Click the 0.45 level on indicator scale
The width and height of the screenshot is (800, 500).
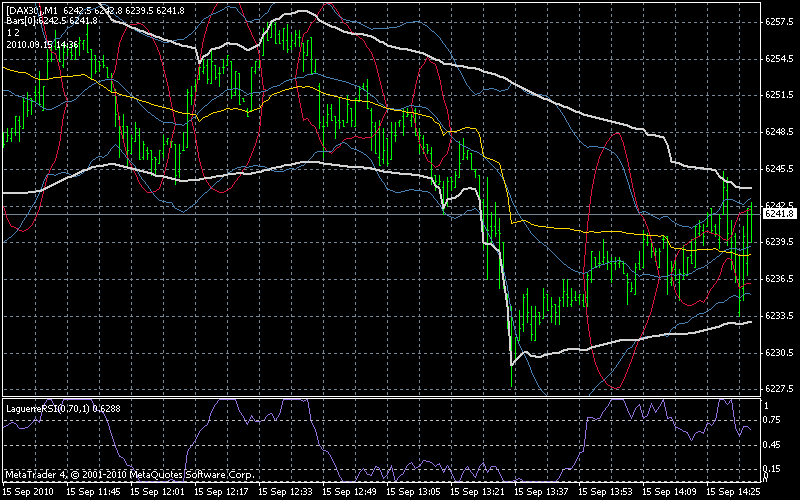tap(773, 445)
